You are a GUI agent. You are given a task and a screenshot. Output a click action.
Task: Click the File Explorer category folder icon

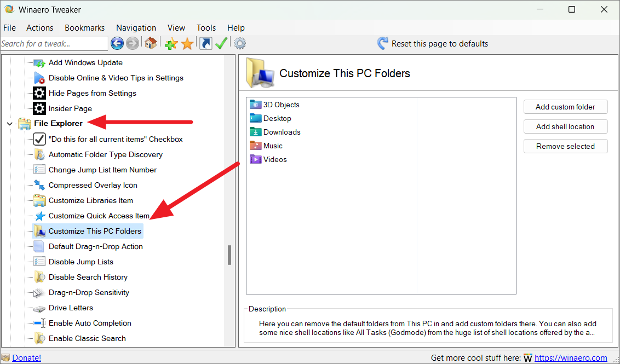tap(24, 124)
